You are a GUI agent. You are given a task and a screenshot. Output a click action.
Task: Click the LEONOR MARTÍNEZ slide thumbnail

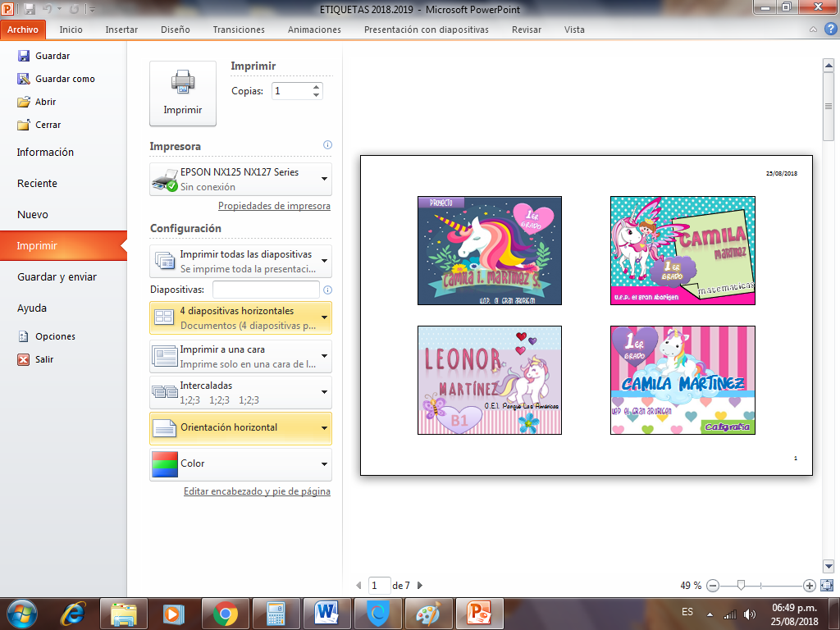click(x=490, y=381)
